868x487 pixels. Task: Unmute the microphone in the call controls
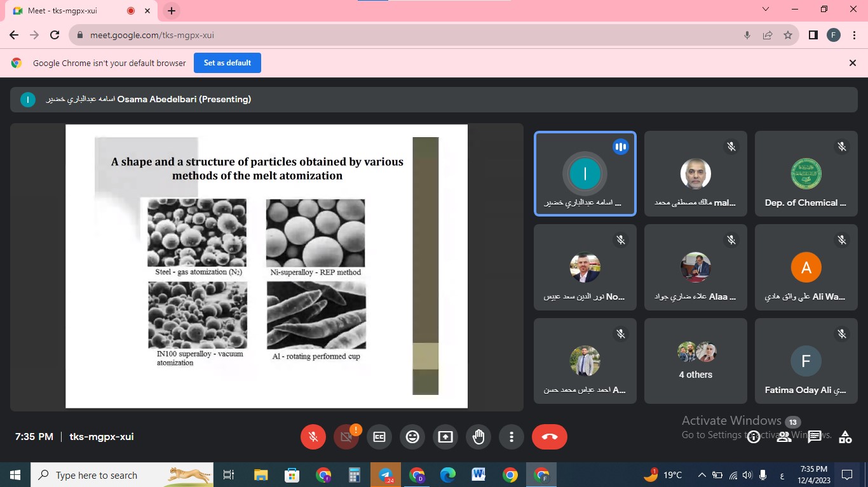coord(313,437)
